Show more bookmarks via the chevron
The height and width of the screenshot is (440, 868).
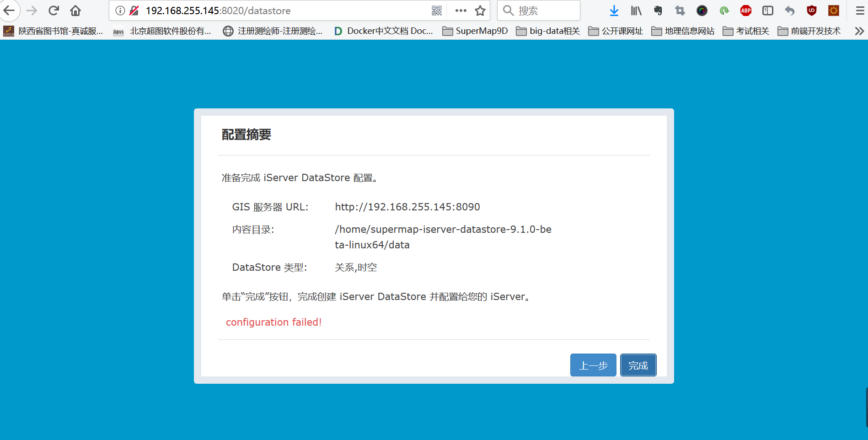click(859, 31)
